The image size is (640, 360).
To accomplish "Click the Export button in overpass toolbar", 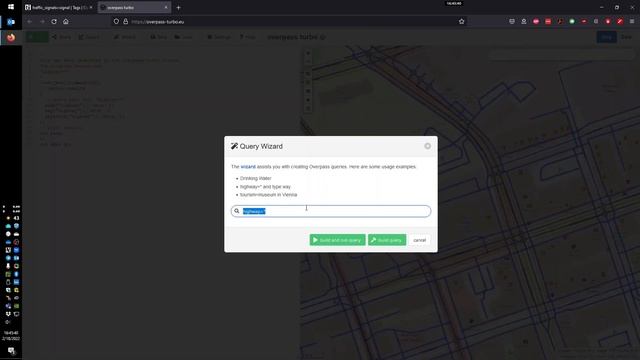I will click(x=89, y=37).
